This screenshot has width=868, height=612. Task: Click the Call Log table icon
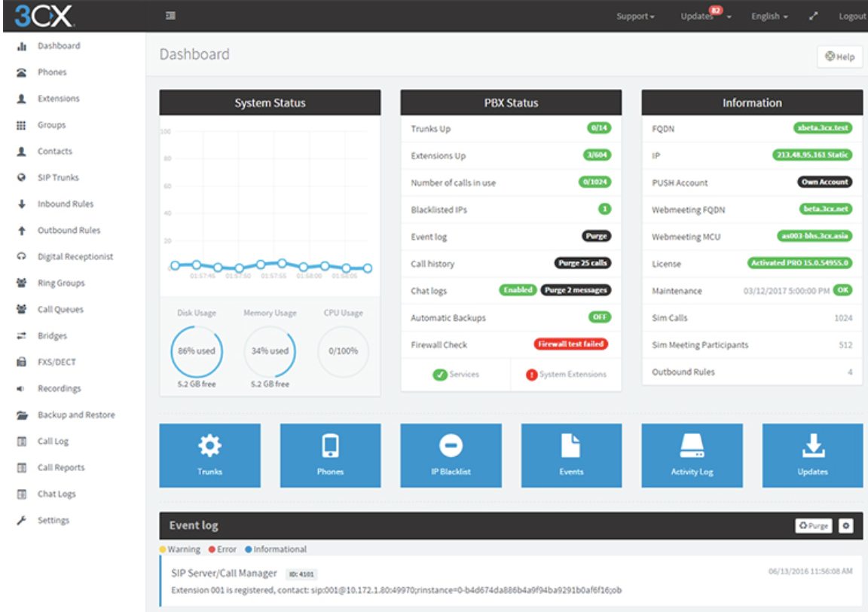tap(22, 442)
